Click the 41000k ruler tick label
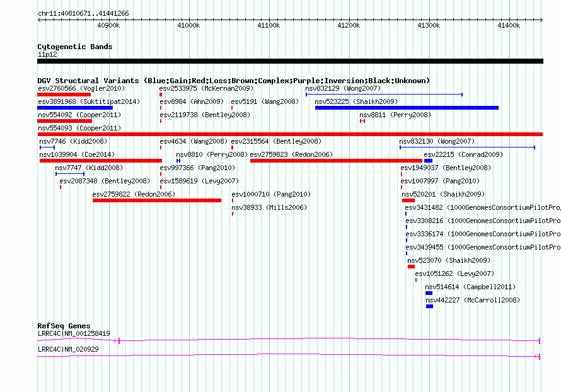 click(188, 25)
